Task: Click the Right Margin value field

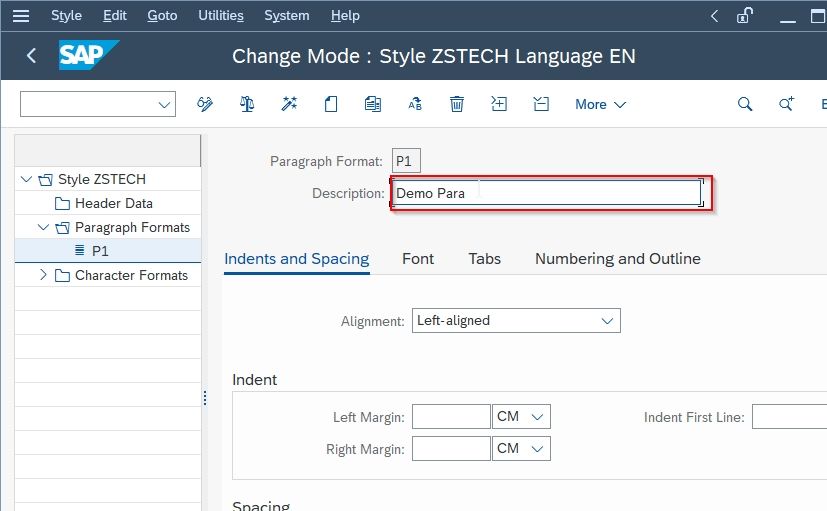Action: [451, 449]
